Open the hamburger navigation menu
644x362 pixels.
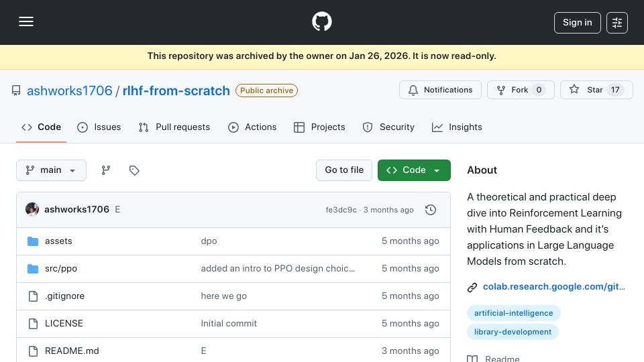pyautogui.click(x=26, y=21)
